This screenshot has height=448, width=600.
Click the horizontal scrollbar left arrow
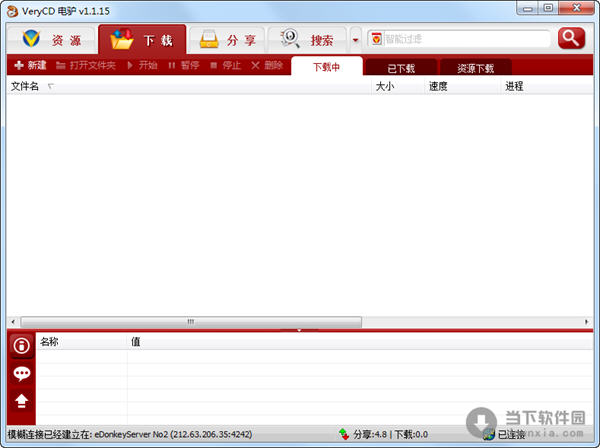13,322
